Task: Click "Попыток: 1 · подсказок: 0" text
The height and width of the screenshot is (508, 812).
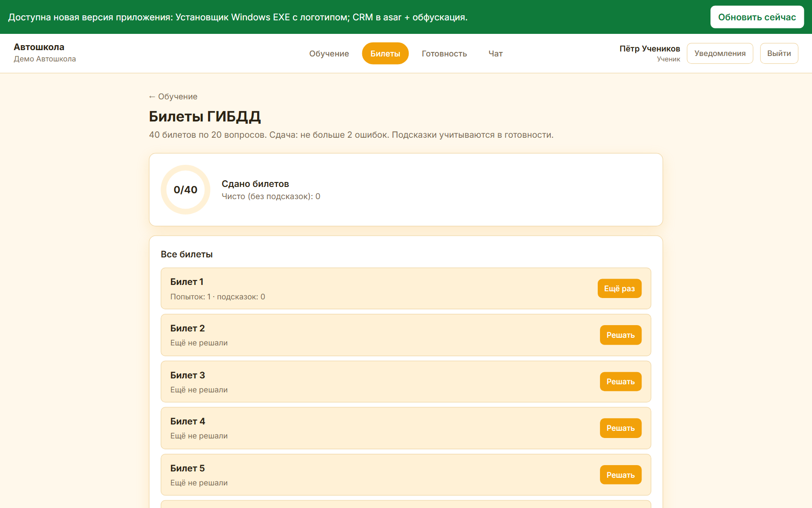Action: tap(217, 297)
